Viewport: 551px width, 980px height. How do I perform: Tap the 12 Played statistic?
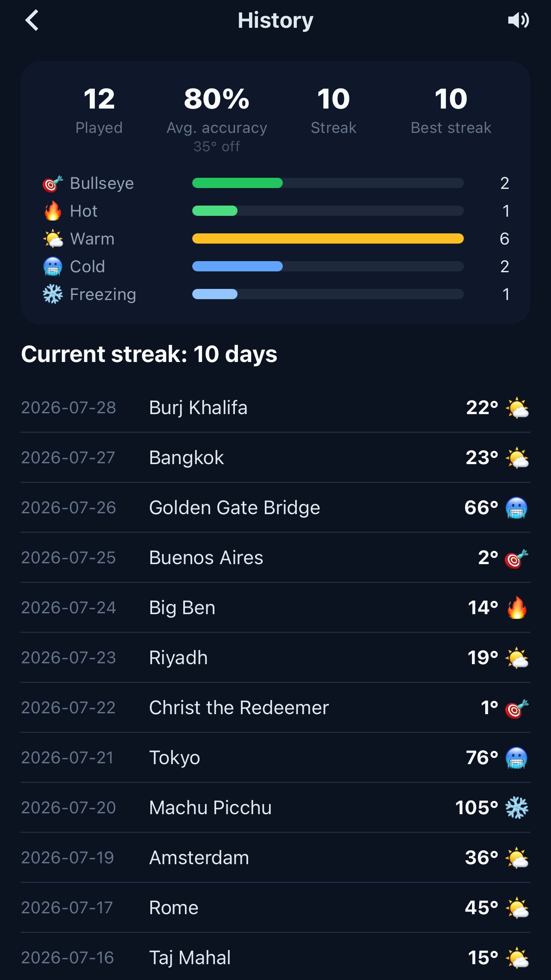[99, 110]
